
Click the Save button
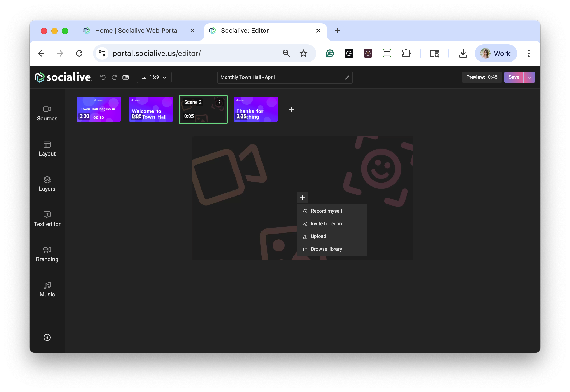(514, 77)
